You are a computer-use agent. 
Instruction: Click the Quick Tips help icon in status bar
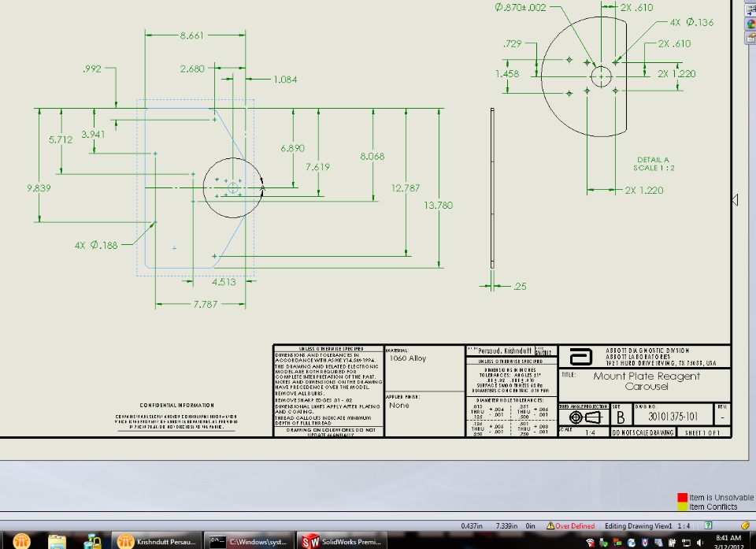tap(708, 525)
